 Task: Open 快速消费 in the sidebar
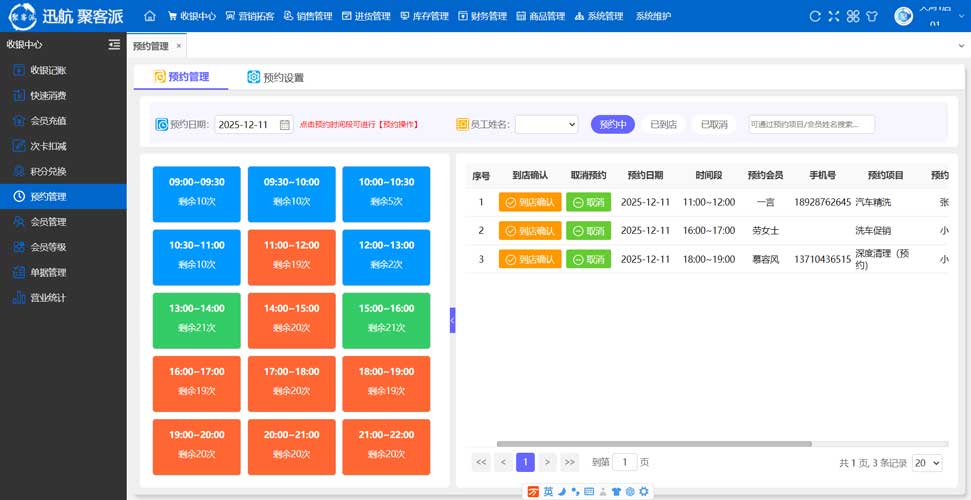[63, 95]
